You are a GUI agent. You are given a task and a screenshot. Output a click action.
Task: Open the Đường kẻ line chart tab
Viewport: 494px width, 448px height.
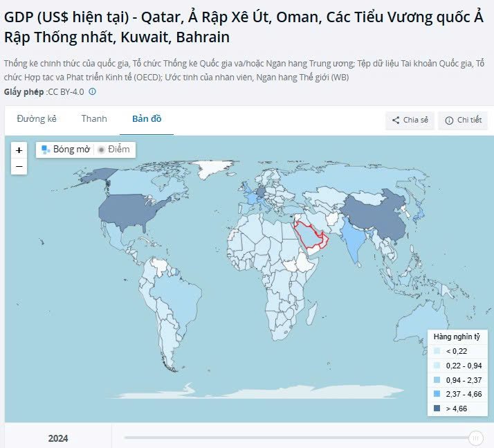click(x=37, y=119)
